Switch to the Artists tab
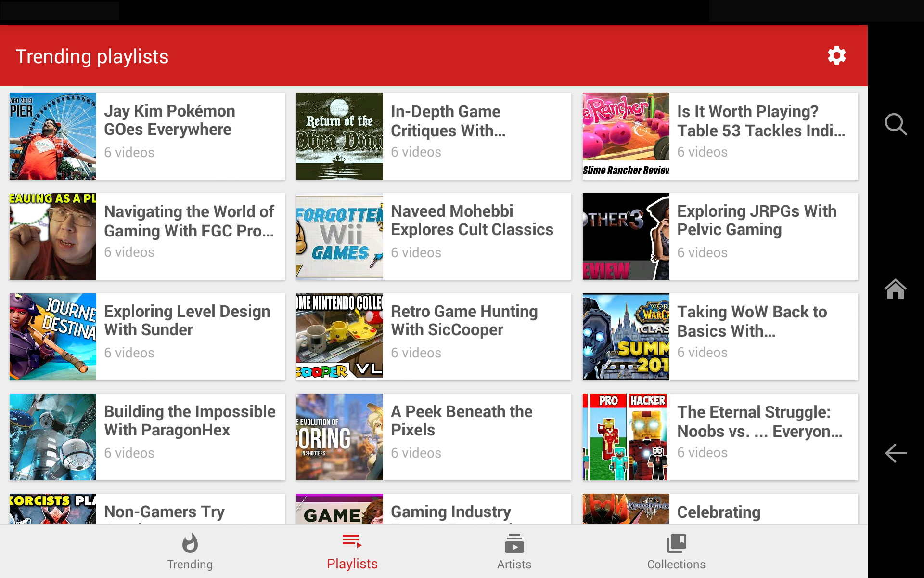 pyautogui.click(x=514, y=552)
